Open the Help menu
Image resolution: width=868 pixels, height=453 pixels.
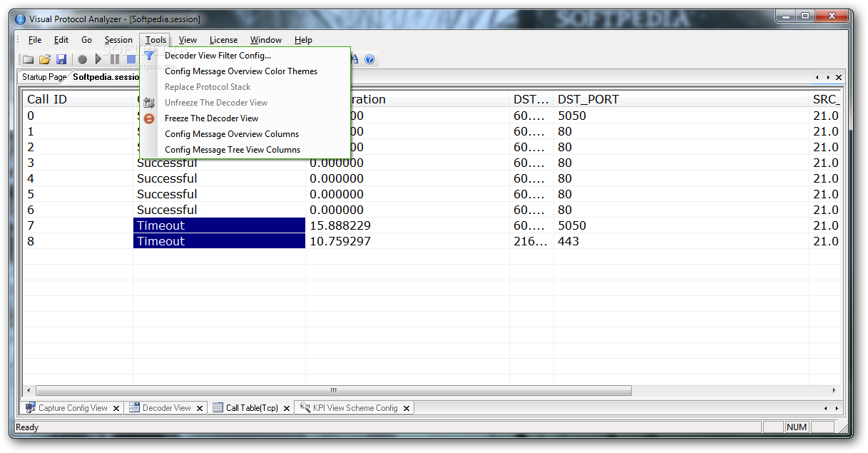pos(303,40)
